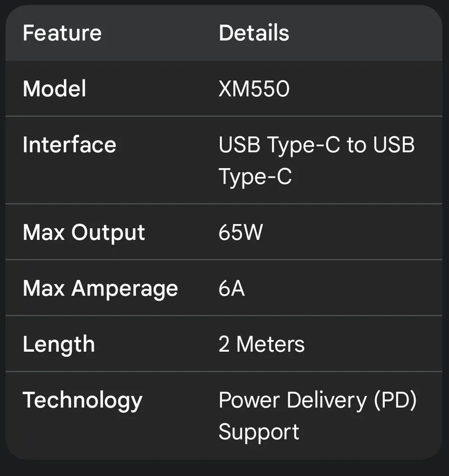Select the Model row label
This screenshot has width=449, height=476.
(x=54, y=89)
